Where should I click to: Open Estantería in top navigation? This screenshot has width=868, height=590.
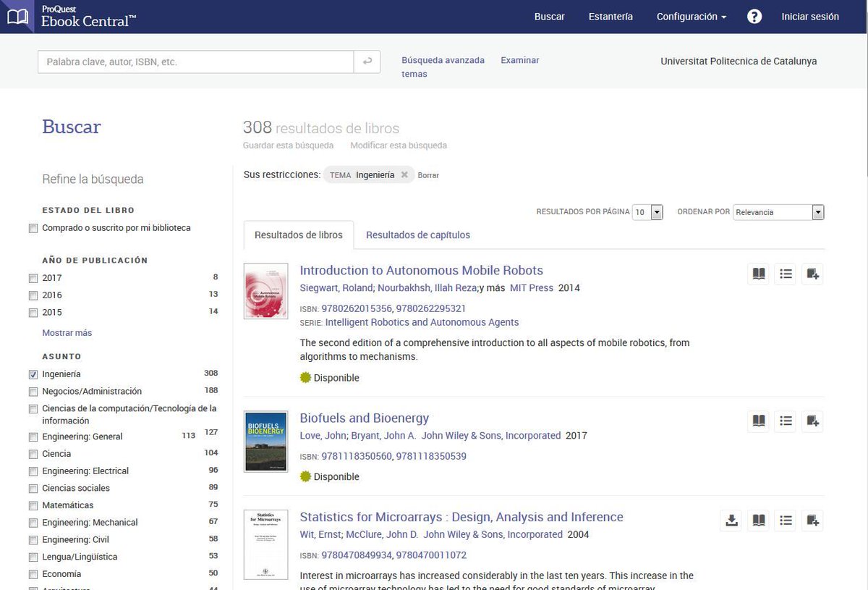pos(610,17)
